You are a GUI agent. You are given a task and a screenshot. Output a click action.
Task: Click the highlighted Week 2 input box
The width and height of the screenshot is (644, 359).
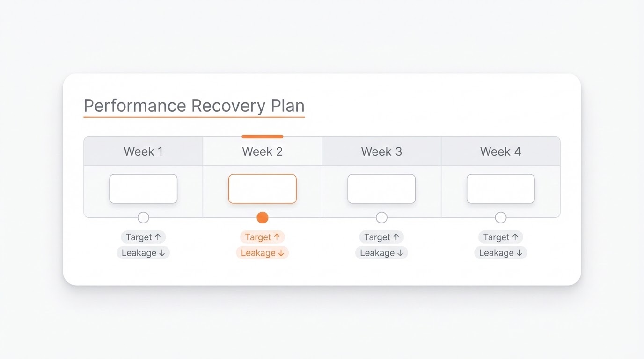click(263, 189)
